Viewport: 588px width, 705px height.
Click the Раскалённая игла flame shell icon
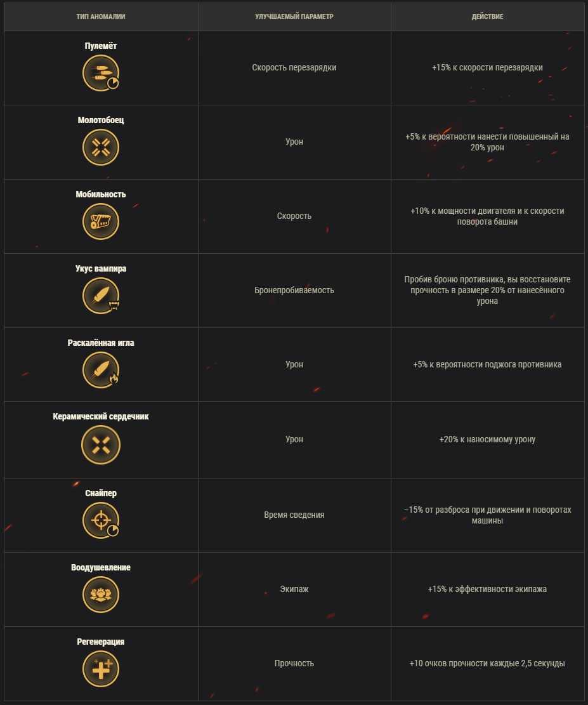(101, 369)
